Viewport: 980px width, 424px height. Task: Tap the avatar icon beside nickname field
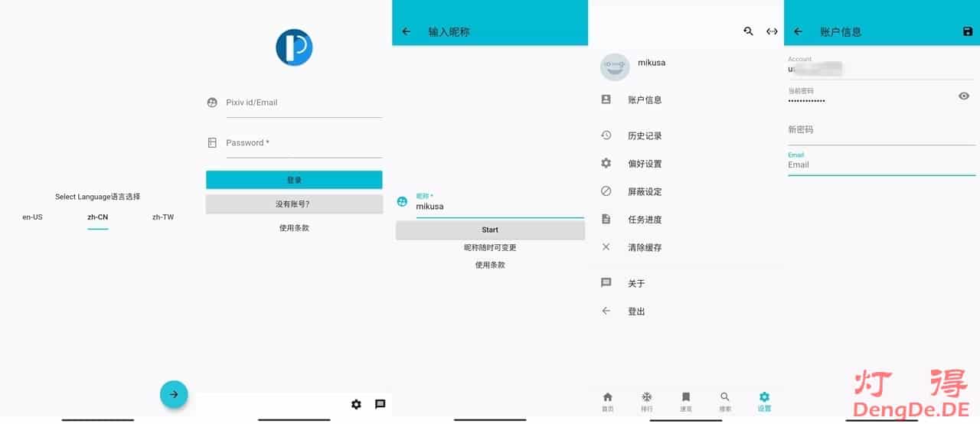402,201
